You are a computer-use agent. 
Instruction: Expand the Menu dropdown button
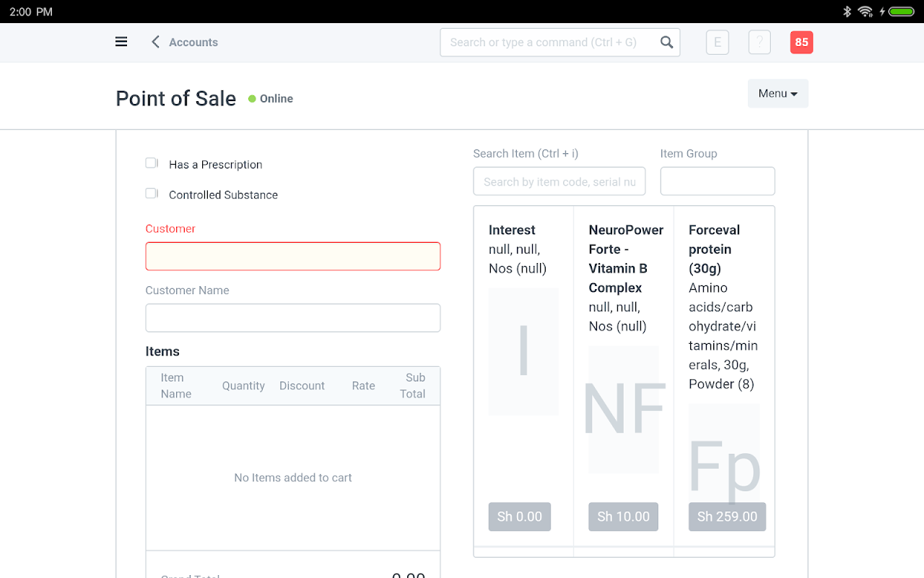click(x=777, y=93)
